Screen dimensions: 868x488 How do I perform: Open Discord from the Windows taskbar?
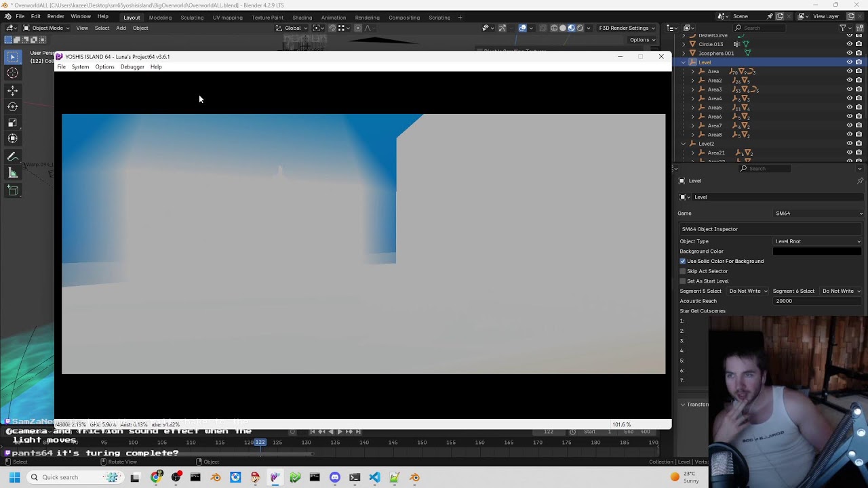334,477
